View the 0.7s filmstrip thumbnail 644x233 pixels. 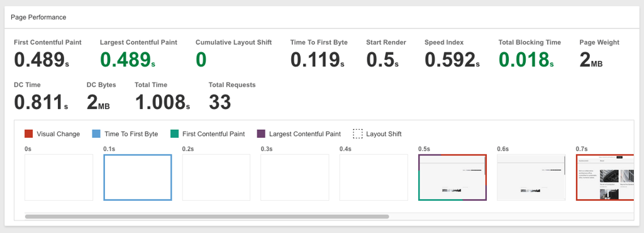[x=605, y=178]
